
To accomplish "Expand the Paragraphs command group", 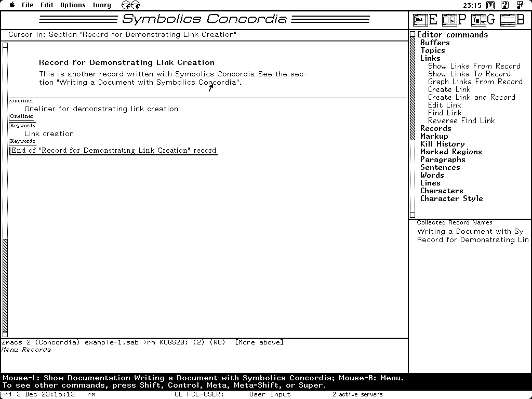I will 443,160.
